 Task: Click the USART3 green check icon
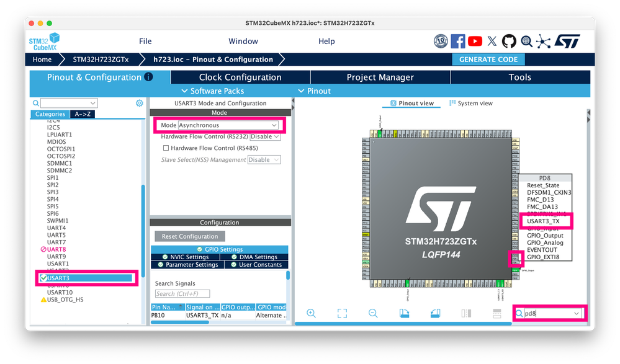click(43, 278)
